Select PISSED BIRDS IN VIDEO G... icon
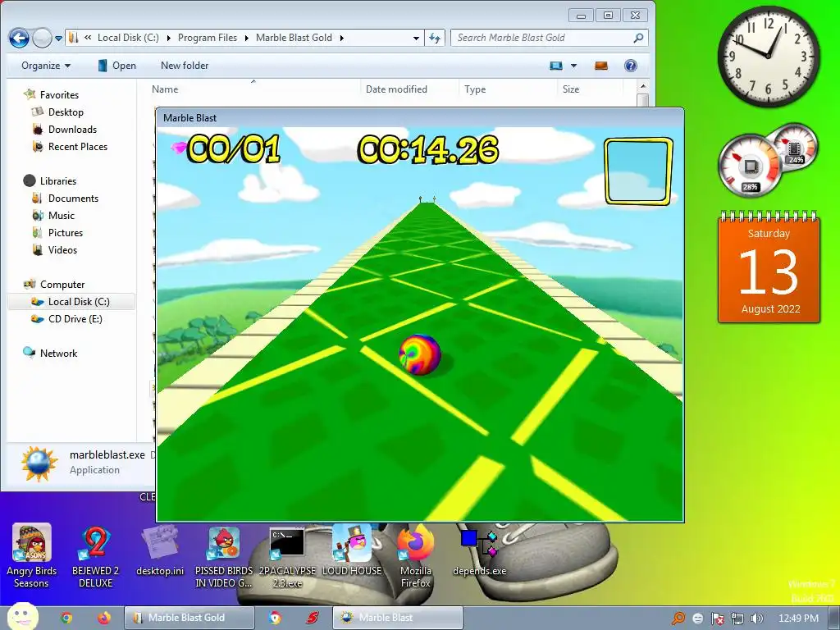 pyautogui.click(x=223, y=557)
